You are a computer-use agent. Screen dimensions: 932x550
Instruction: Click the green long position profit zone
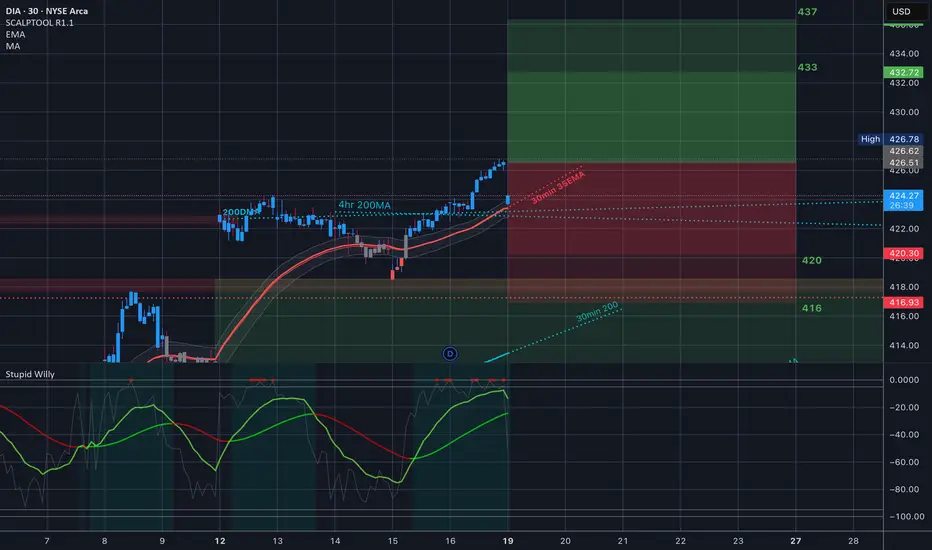[x=651, y=92]
